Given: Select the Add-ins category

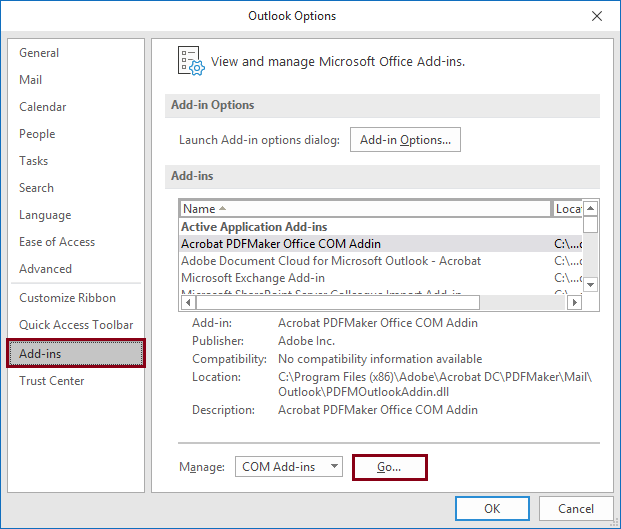Looking at the screenshot, I should coord(76,353).
